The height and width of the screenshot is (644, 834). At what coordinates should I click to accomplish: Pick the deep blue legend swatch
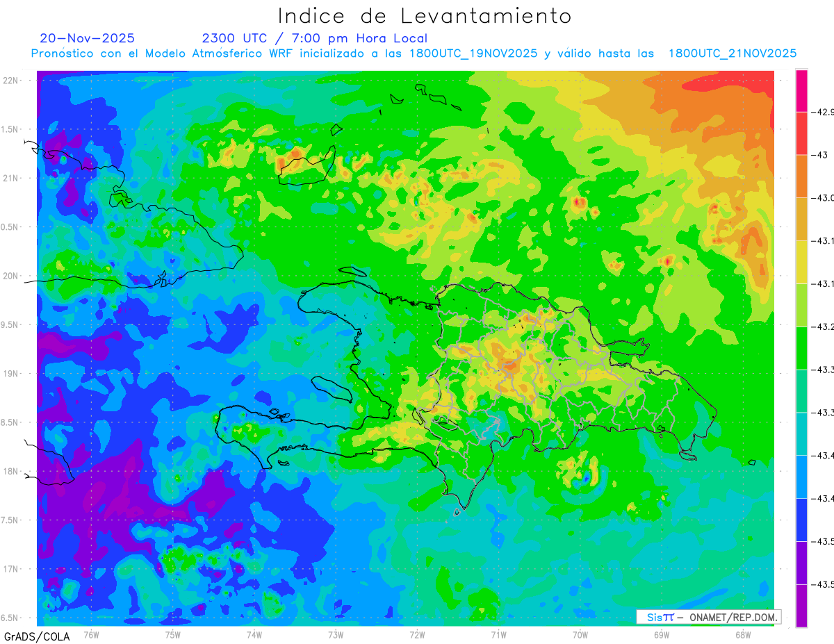tap(801, 520)
